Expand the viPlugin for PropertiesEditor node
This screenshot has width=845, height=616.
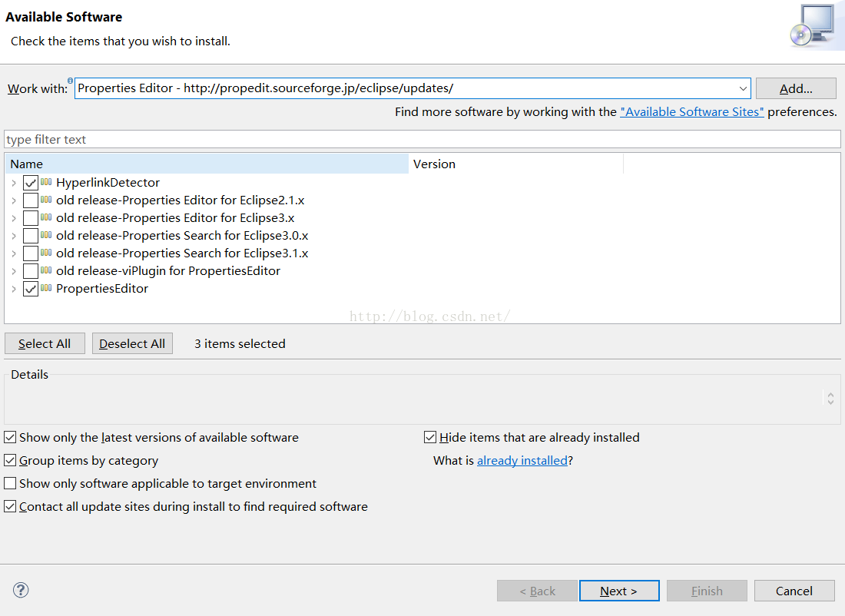click(x=14, y=272)
